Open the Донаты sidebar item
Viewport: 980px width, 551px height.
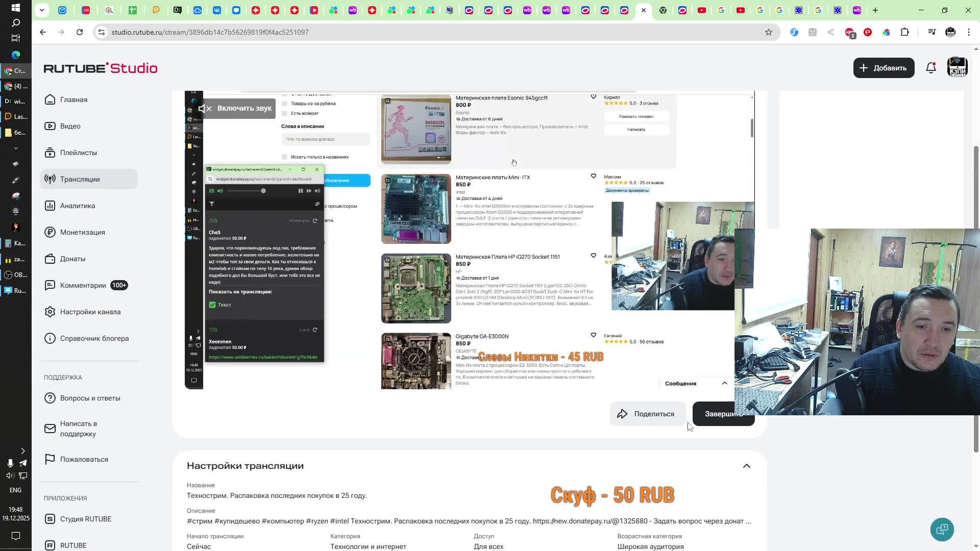point(72,259)
